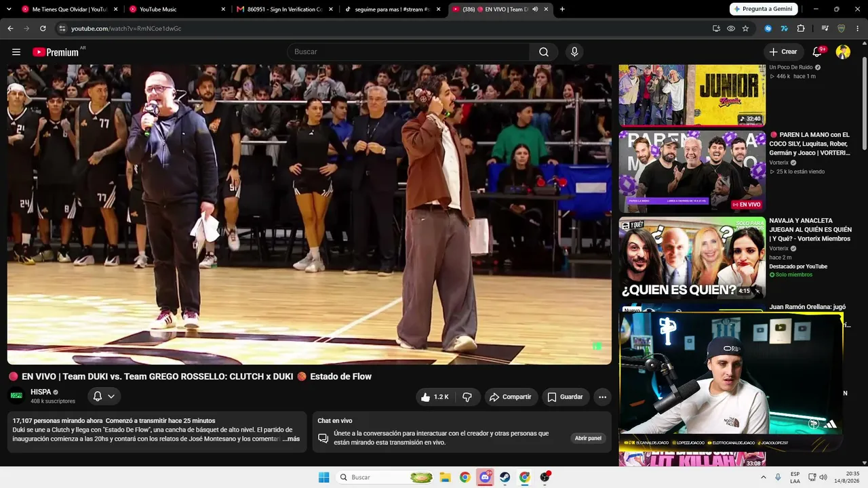Open the ¿QUIEN ES QUIEN? thumbnail
Viewport: 868px width, 488px height.
(x=692, y=258)
